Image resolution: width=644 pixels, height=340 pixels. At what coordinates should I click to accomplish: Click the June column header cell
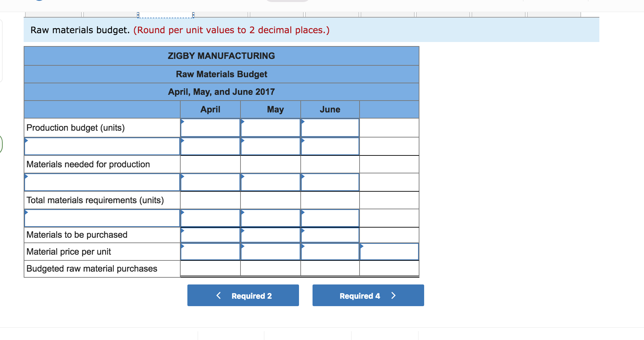(329, 109)
